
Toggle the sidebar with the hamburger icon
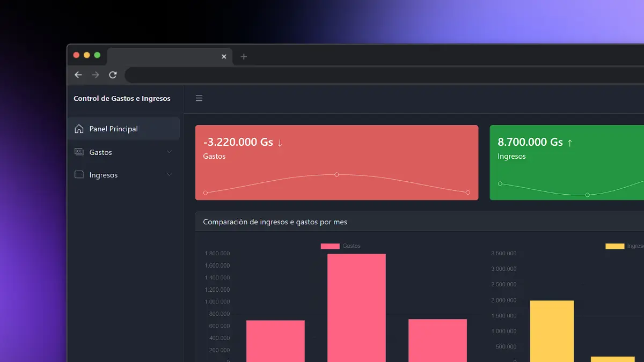coord(199,98)
